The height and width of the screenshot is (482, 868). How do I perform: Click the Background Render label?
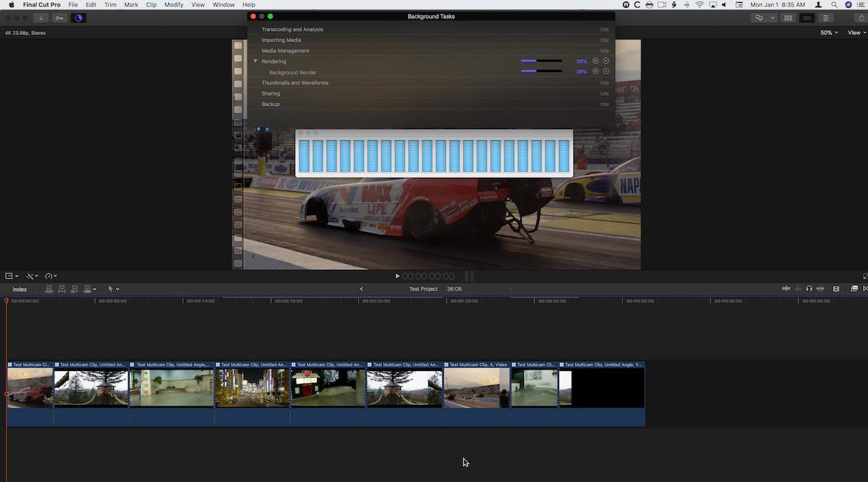pos(292,72)
